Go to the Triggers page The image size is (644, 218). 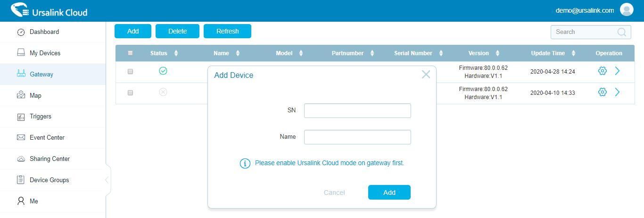40,117
